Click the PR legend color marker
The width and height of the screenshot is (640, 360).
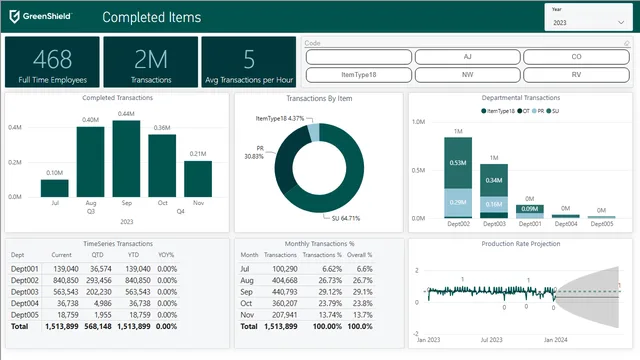(534, 111)
